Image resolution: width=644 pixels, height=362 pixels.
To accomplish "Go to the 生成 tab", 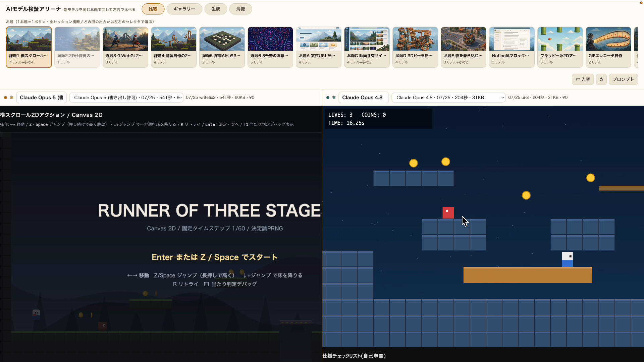I will click(x=216, y=9).
